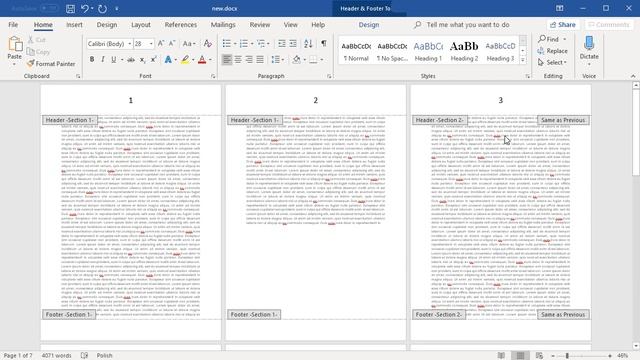Open the File menu

[x=13, y=25]
